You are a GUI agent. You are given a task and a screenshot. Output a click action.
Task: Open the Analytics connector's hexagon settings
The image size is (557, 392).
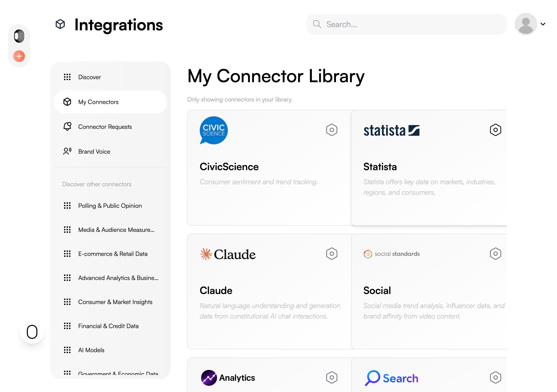[331, 377]
